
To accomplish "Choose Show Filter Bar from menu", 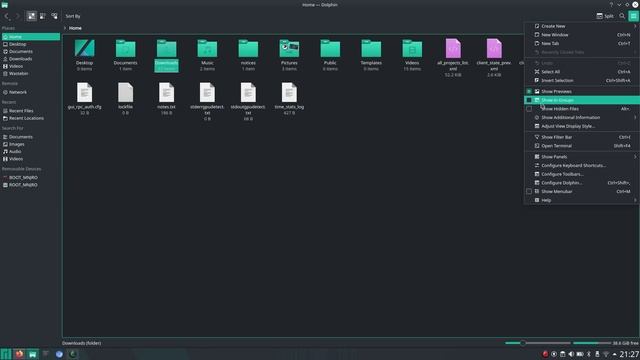I will 582,137.
